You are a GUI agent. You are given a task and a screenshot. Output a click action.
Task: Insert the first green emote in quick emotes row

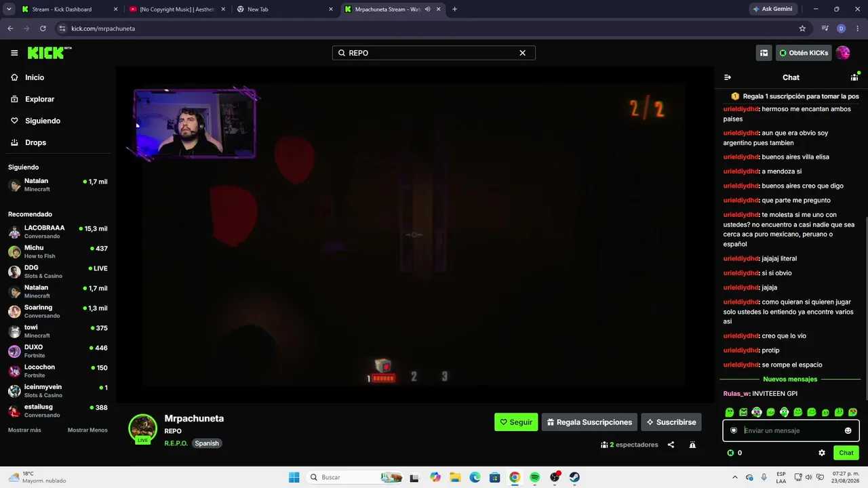pos(730,412)
